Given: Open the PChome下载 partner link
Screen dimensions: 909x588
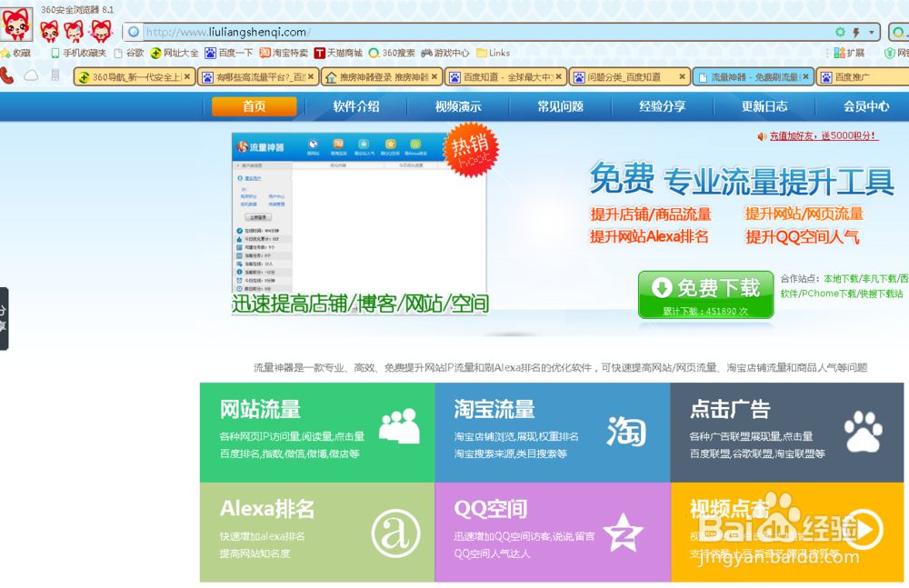Looking at the screenshot, I should 828,294.
